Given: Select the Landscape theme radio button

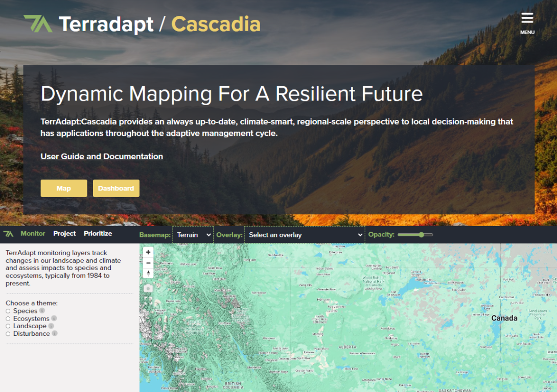Looking at the screenshot, I should click(x=8, y=326).
